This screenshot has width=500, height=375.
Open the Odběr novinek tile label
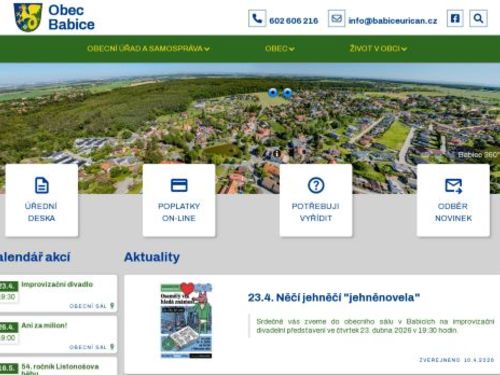pos(453,212)
